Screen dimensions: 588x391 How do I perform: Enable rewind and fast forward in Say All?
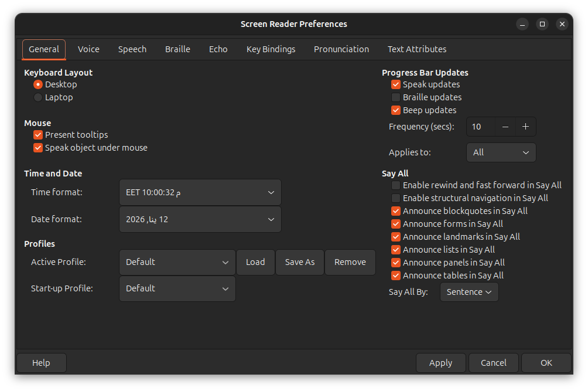click(x=396, y=185)
